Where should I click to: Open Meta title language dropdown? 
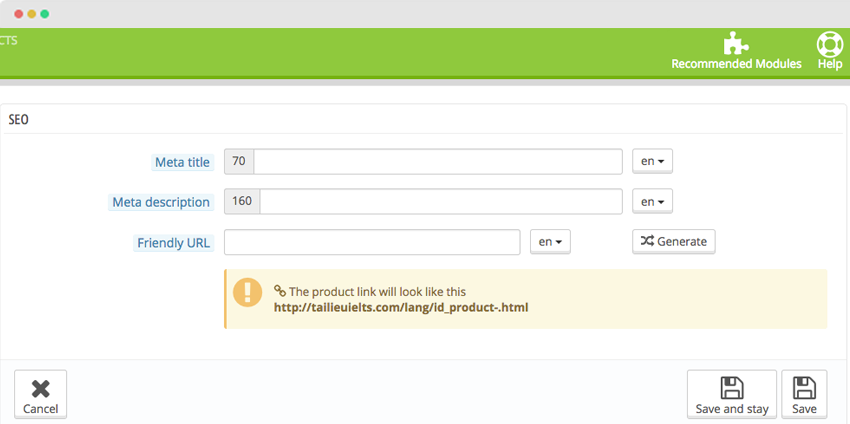(x=653, y=162)
